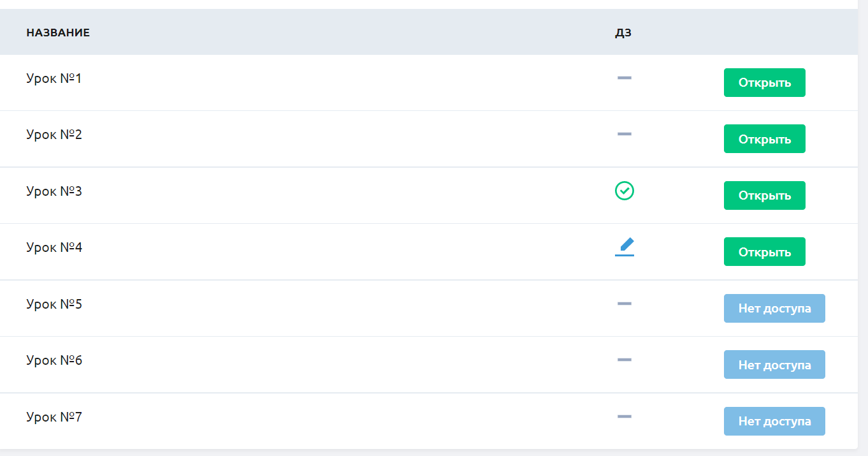This screenshot has width=868, height=456.
Task: Click the blue pencil homework icon for Урок №4
Action: click(625, 247)
